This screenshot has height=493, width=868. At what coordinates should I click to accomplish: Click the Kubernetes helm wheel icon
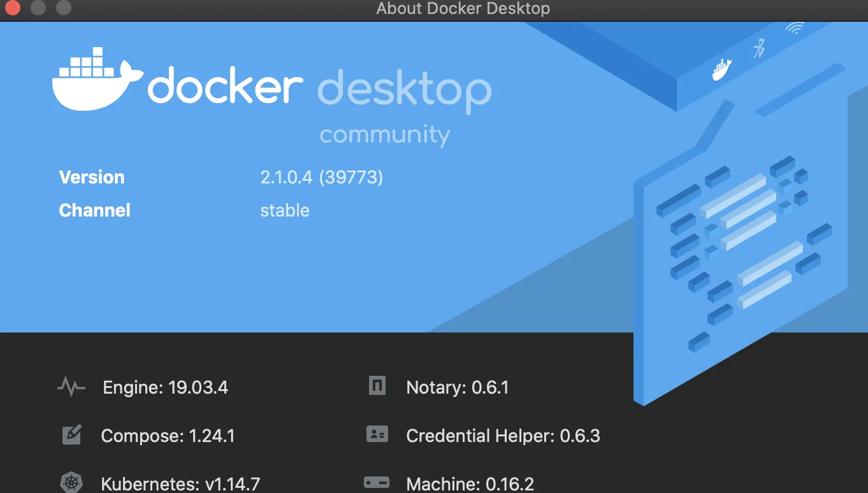71,482
